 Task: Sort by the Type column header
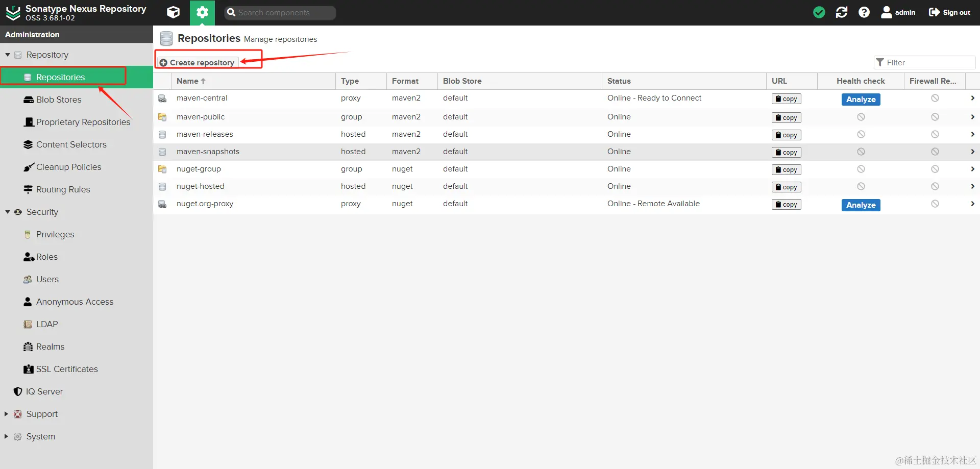[361, 81]
